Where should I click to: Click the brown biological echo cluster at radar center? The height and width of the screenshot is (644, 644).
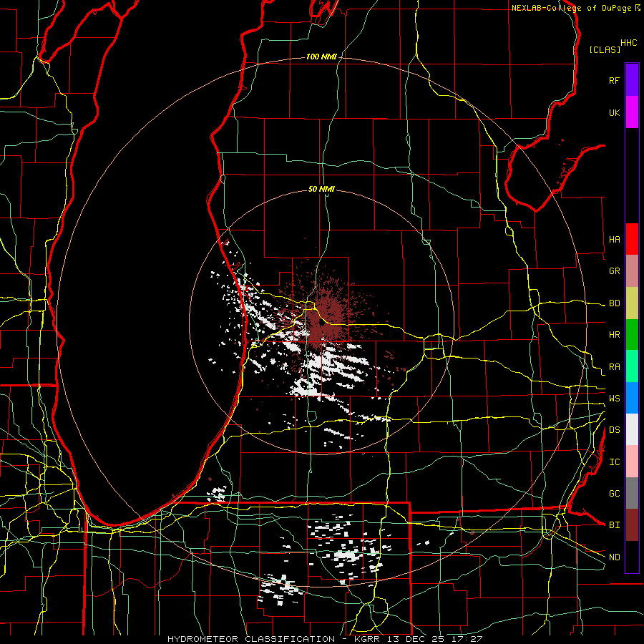[x=323, y=318]
